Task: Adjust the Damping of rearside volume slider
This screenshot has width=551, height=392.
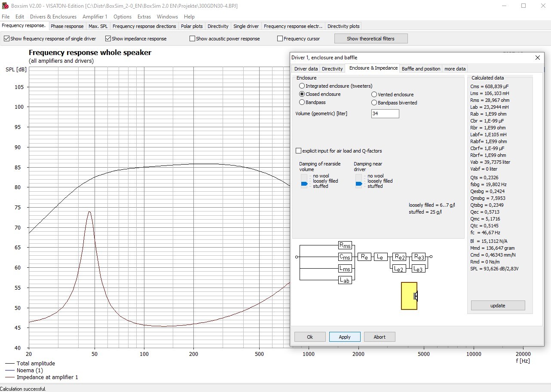Action: [304, 184]
